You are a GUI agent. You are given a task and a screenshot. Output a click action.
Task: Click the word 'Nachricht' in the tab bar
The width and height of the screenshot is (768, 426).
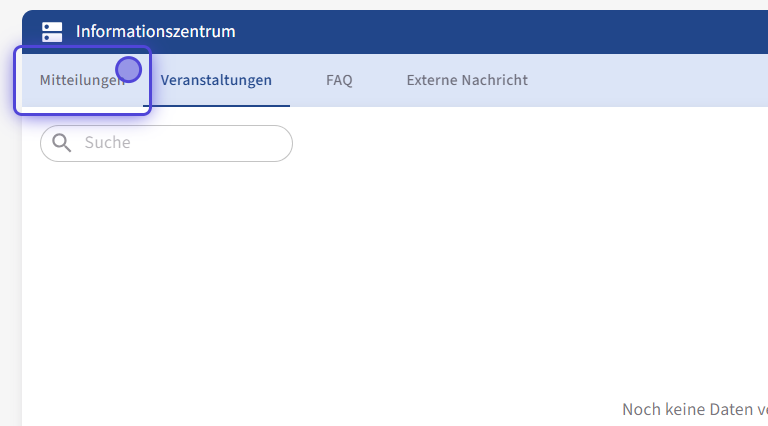click(x=494, y=80)
